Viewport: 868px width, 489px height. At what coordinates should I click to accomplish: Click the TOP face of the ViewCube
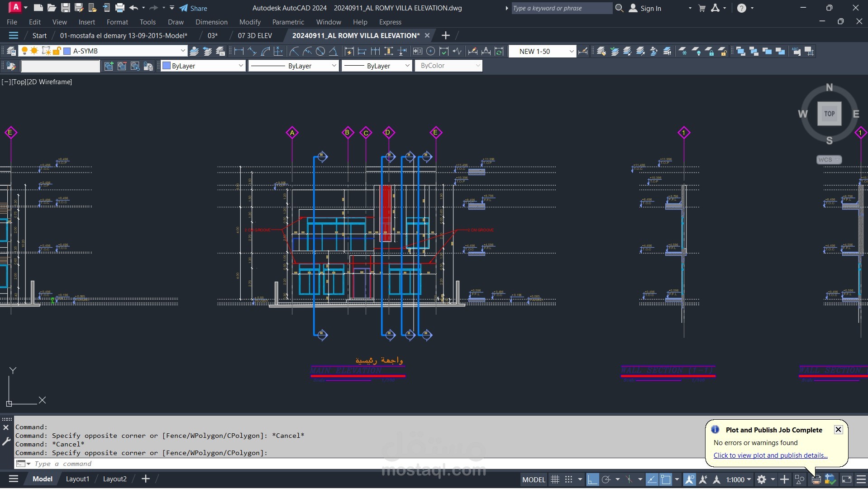(x=829, y=114)
